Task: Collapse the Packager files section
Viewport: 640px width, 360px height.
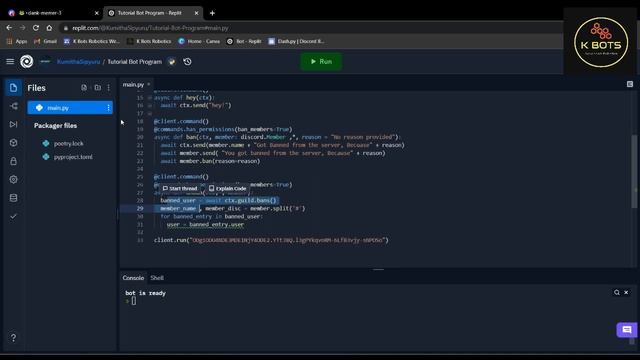Action: coord(56,126)
